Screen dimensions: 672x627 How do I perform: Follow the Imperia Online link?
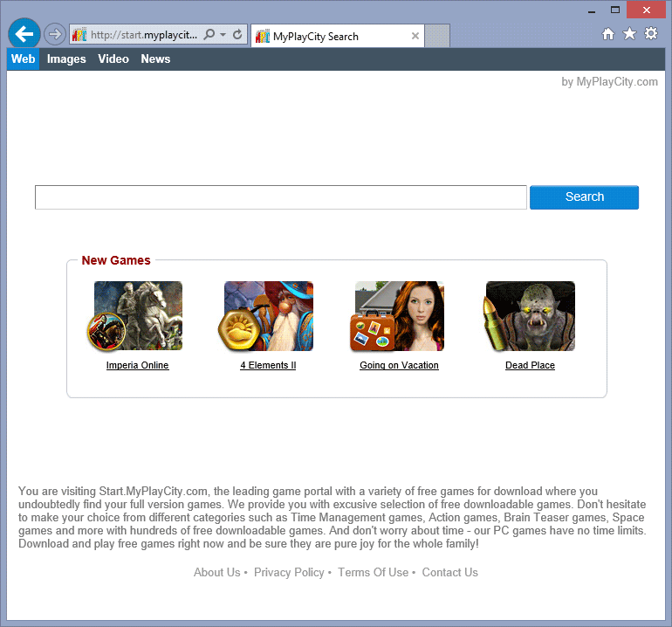pyautogui.click(x=138, y=365)
